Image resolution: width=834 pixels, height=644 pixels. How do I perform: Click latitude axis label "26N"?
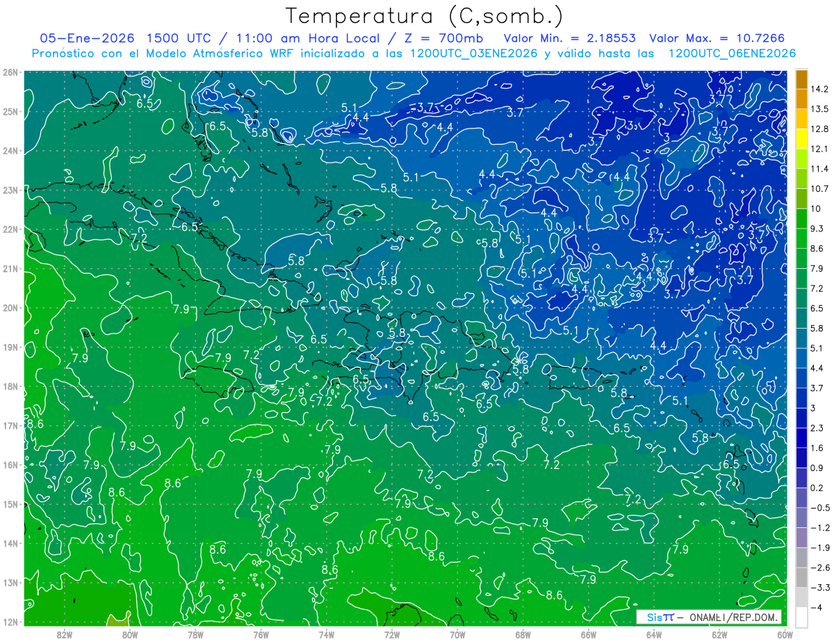point(10,72)
